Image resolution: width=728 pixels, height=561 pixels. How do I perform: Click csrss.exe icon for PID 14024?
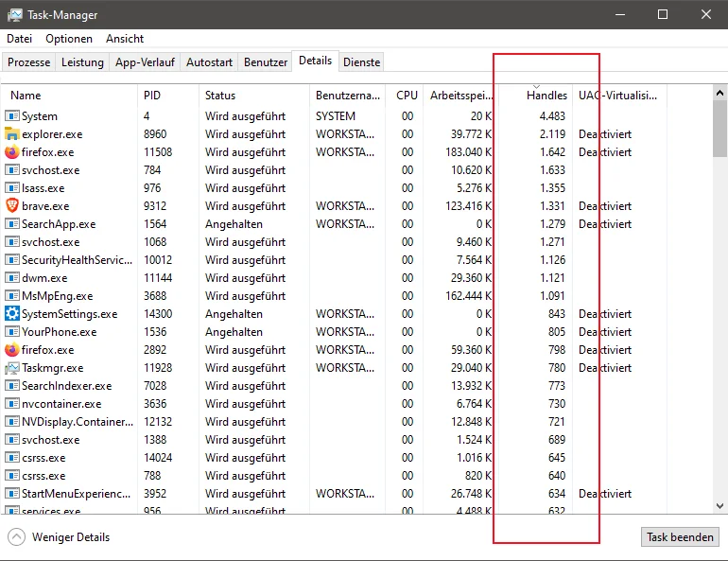click(x=12, y=458)
